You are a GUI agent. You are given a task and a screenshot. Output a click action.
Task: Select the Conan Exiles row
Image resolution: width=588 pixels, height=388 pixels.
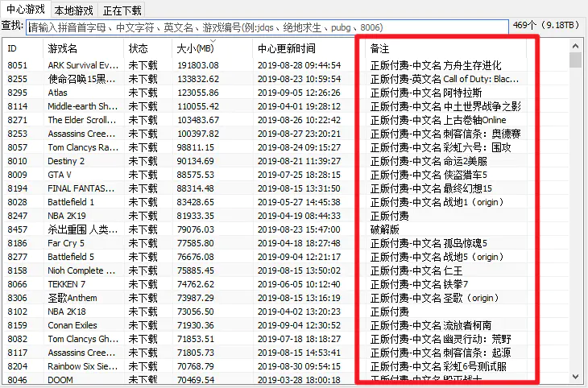286,325
